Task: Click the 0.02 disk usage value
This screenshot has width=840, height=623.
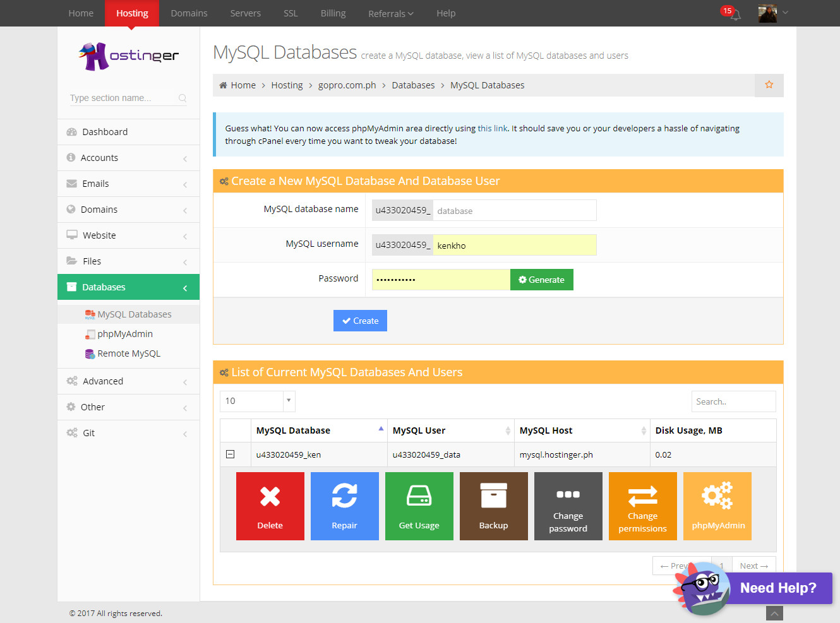Action: pyautogui.click(x=663, y=454)
